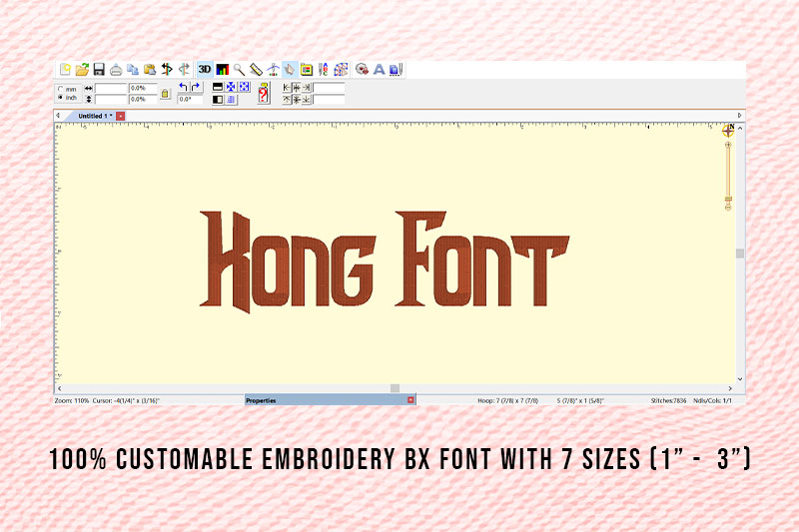Image resolution: width=799 pixels, height=532 pixels.
Task: Align objects to the top edge
Action: point(287,99)
